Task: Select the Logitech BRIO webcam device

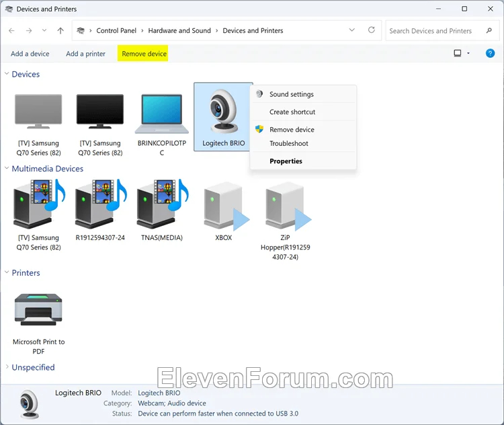Action: (x=223, y=117)
